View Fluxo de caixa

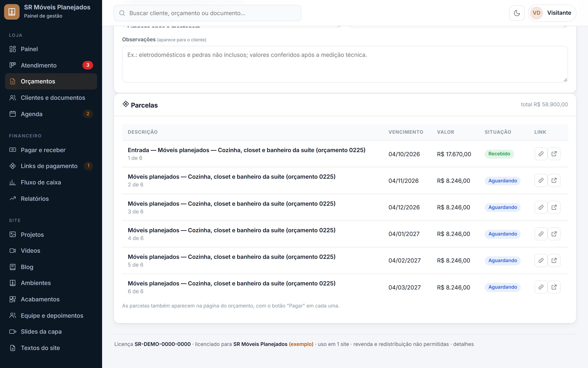coord(51,182)
